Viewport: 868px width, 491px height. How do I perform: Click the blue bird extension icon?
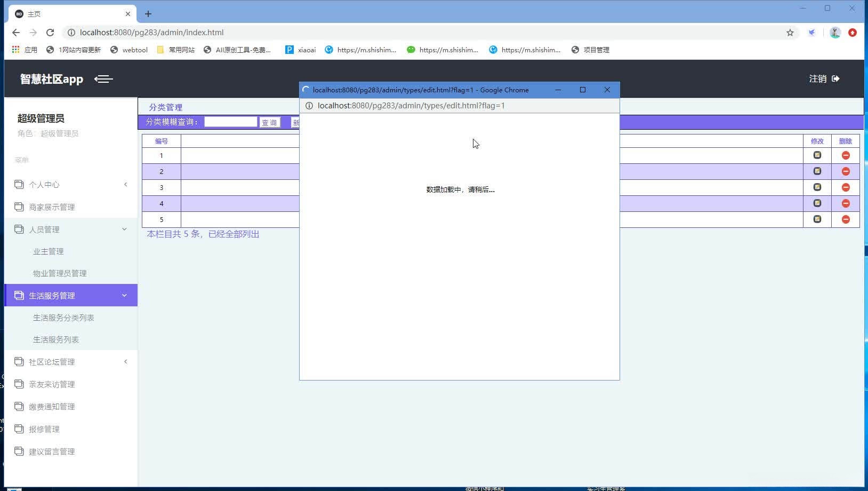(x=811, y=33)
